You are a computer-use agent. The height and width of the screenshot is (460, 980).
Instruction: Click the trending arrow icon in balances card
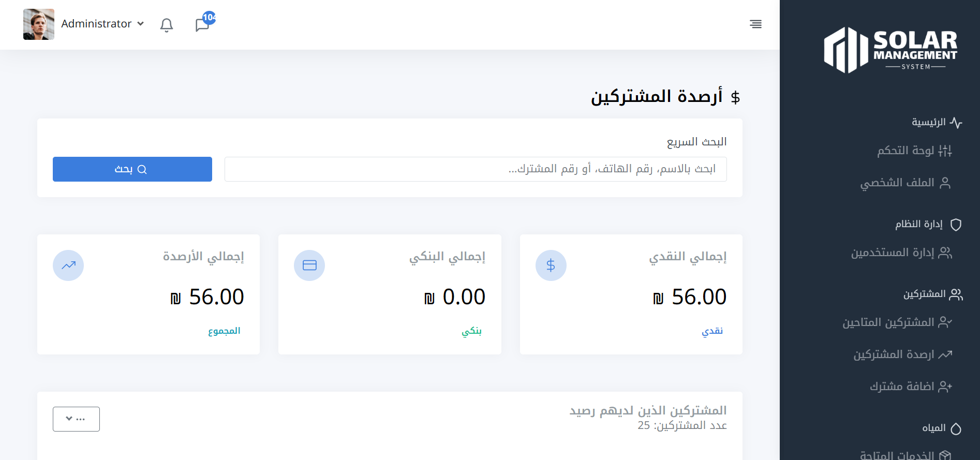68,265
